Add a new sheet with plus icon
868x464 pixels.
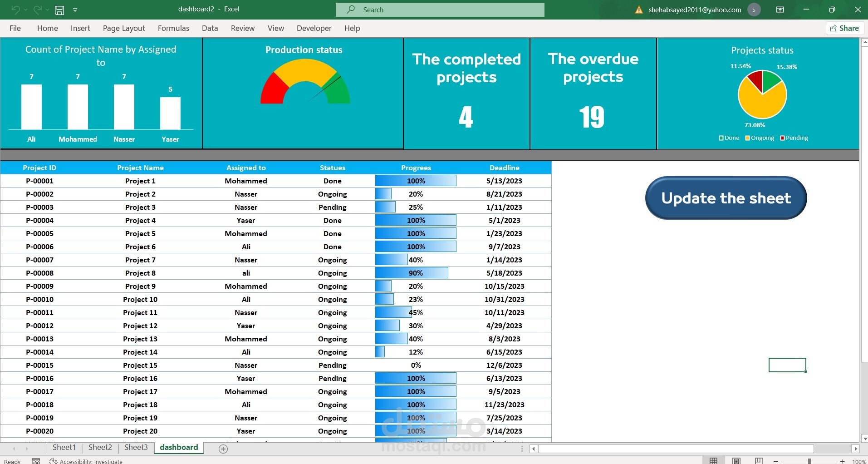point(223,449)
